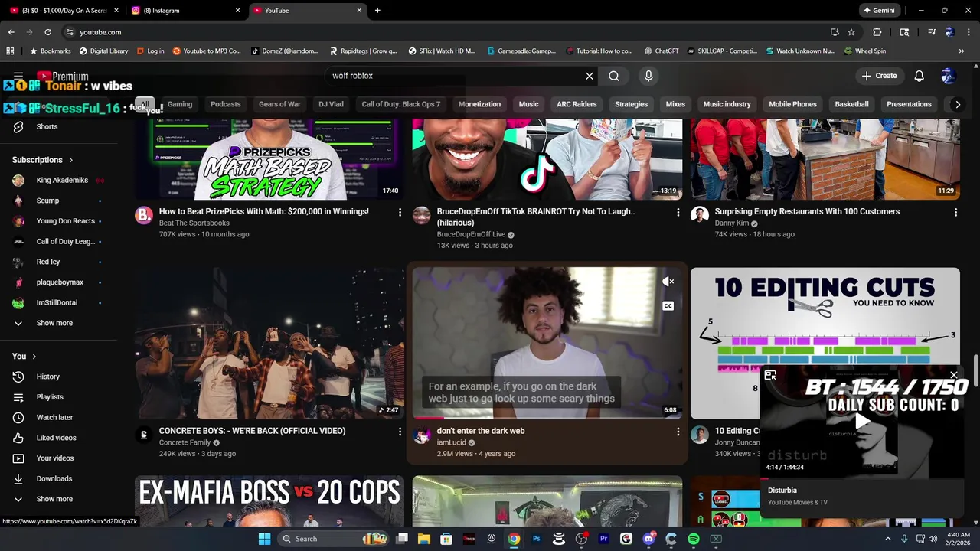Screen dimensions: 980x551
Task: Expand the You section
Action: [x=24, y=357]
